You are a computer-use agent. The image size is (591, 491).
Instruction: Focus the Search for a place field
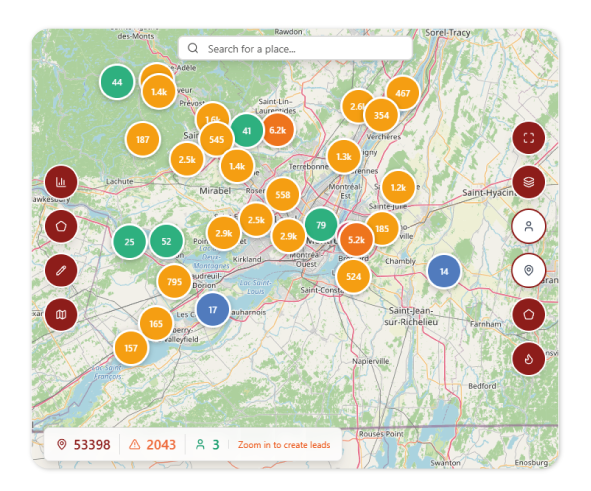(296, 49)
